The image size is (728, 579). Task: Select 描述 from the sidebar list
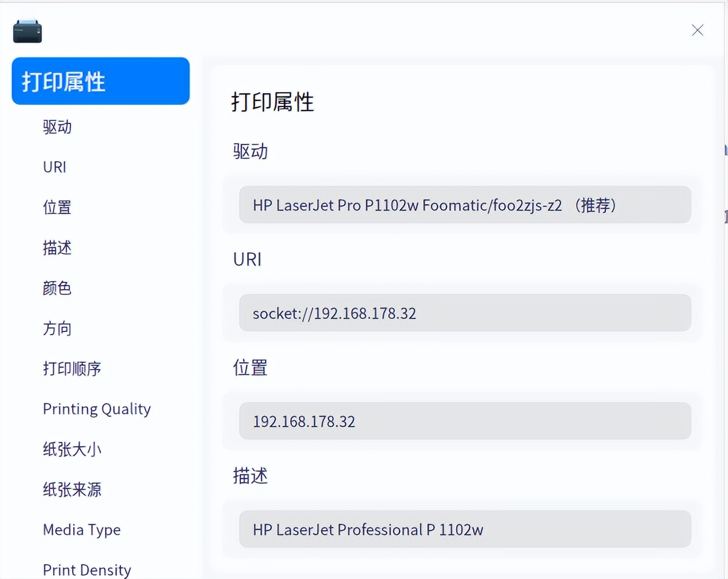[57, 248]
